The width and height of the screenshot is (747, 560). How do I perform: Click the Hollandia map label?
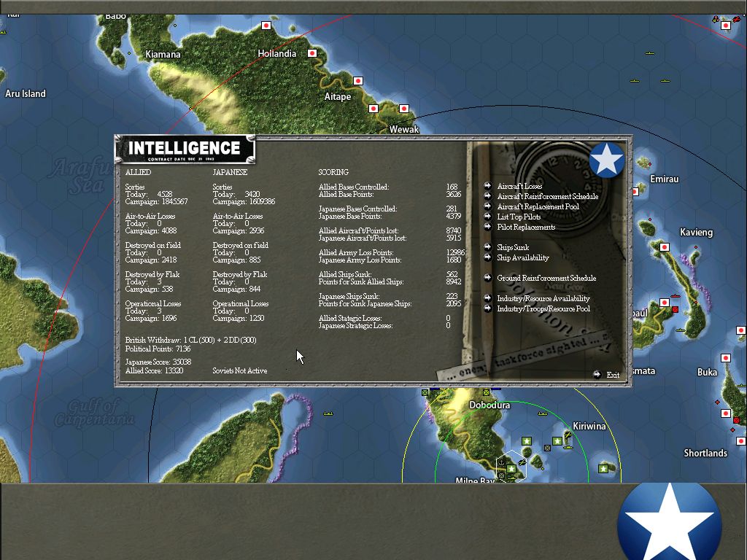(x=276, y=54)
